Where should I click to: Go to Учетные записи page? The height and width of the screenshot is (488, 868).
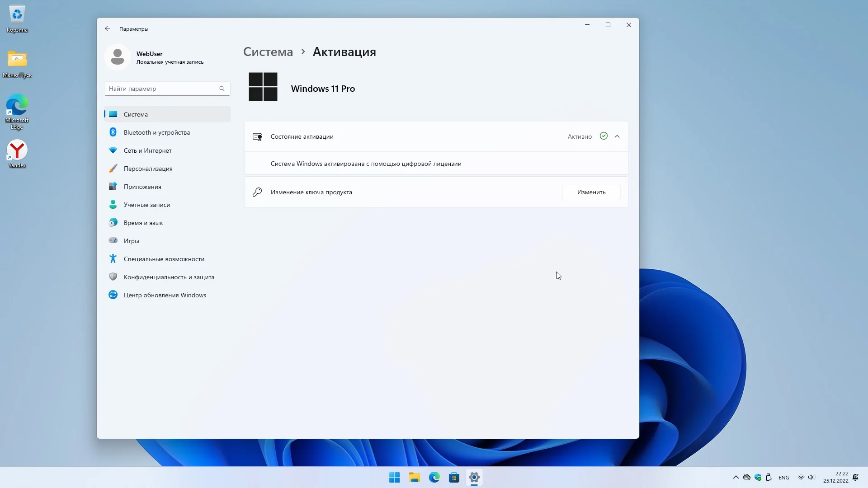[146, 205]
